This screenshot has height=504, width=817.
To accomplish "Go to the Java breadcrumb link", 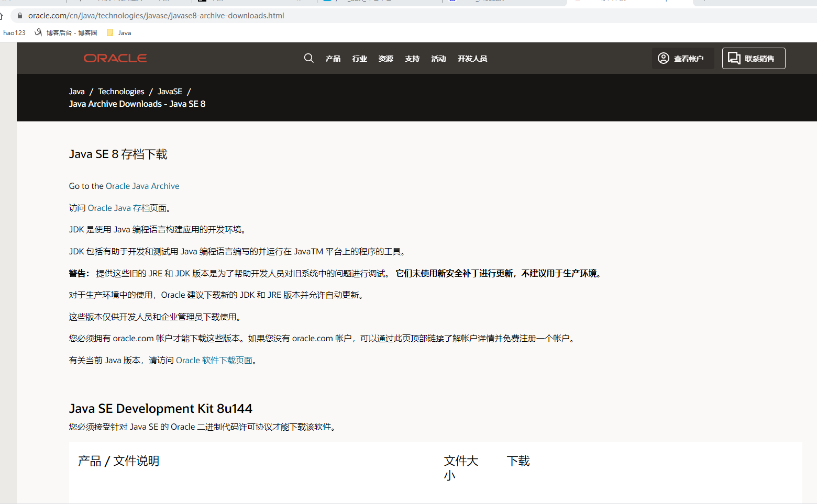I will (76, 92).
